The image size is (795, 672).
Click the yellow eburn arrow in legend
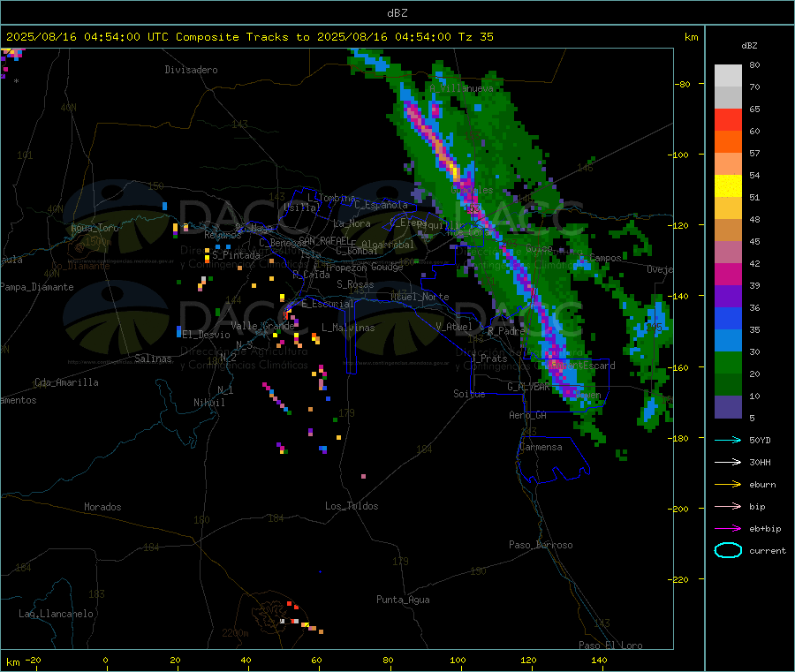click(x=728, y=485)
